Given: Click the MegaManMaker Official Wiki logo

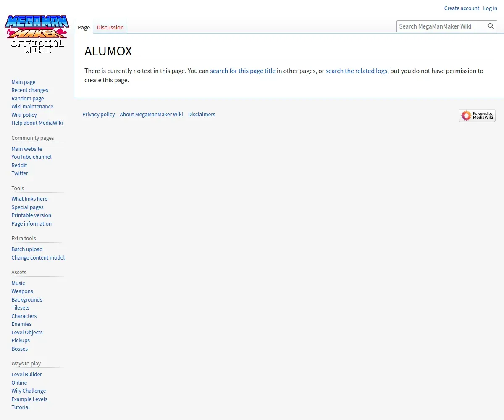Looking at the screenshot, I should pyautogui.click(x=37, y=34).
